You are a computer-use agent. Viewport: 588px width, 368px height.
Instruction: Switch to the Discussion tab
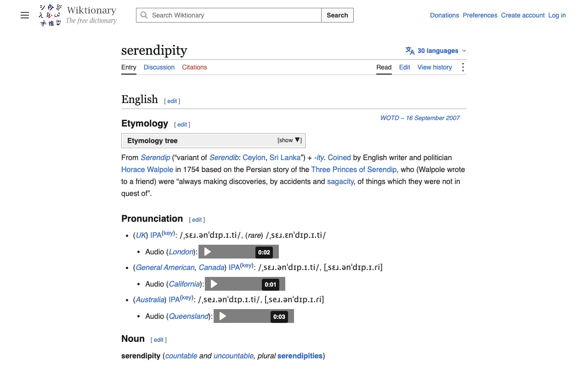pos(159,67)
